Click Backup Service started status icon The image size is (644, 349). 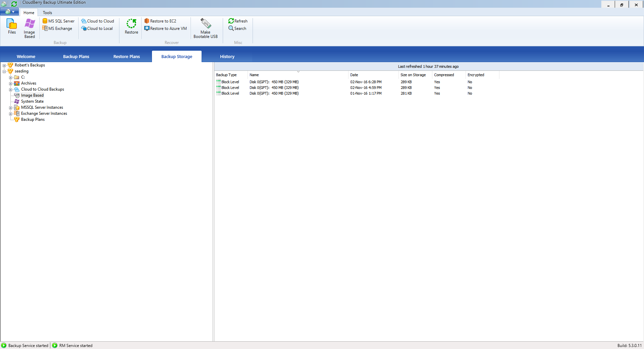(x=4, y=345)
